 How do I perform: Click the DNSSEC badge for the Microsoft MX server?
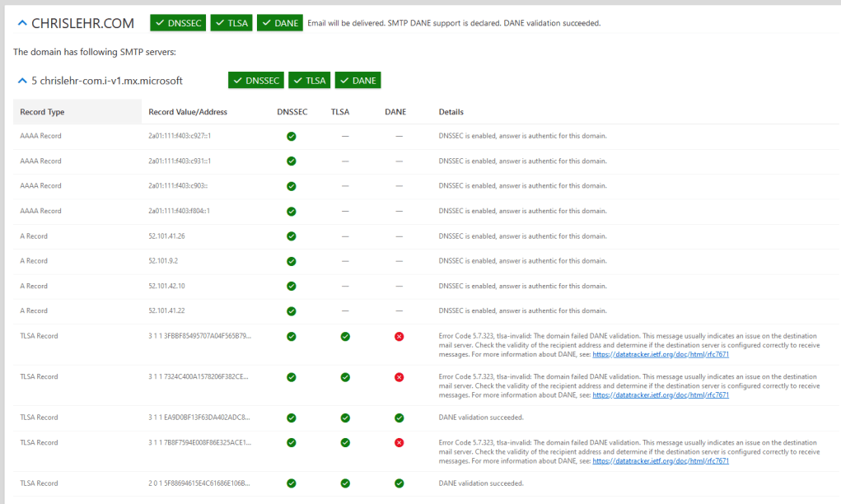point(255,80)
